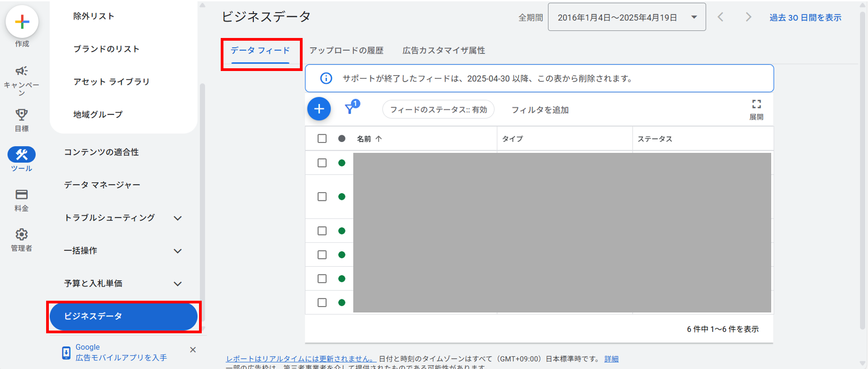Click the first row green status dot

342,163
